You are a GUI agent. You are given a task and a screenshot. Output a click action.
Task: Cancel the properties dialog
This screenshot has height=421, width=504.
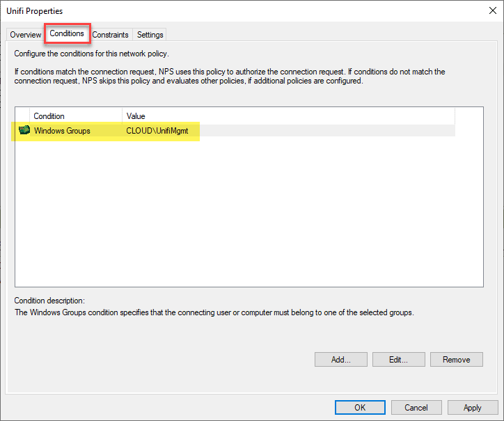(x=416, y=407)
